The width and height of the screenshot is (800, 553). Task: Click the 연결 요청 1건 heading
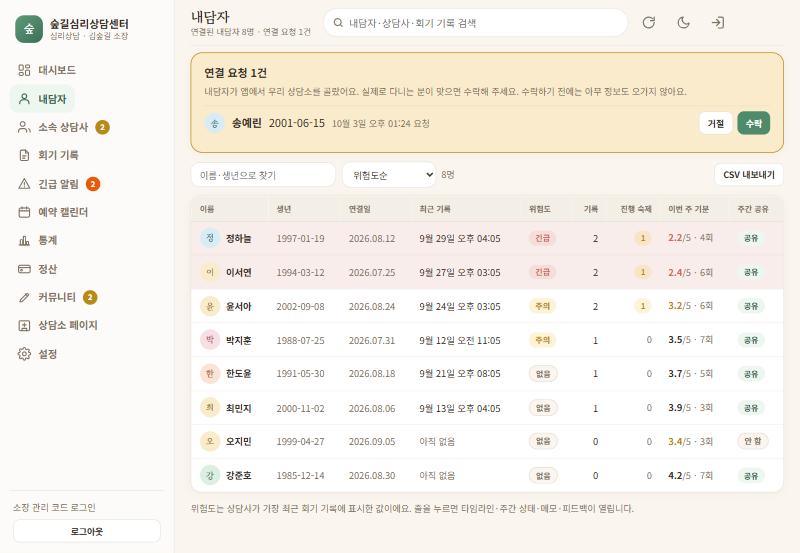click(x=235, y=73)
